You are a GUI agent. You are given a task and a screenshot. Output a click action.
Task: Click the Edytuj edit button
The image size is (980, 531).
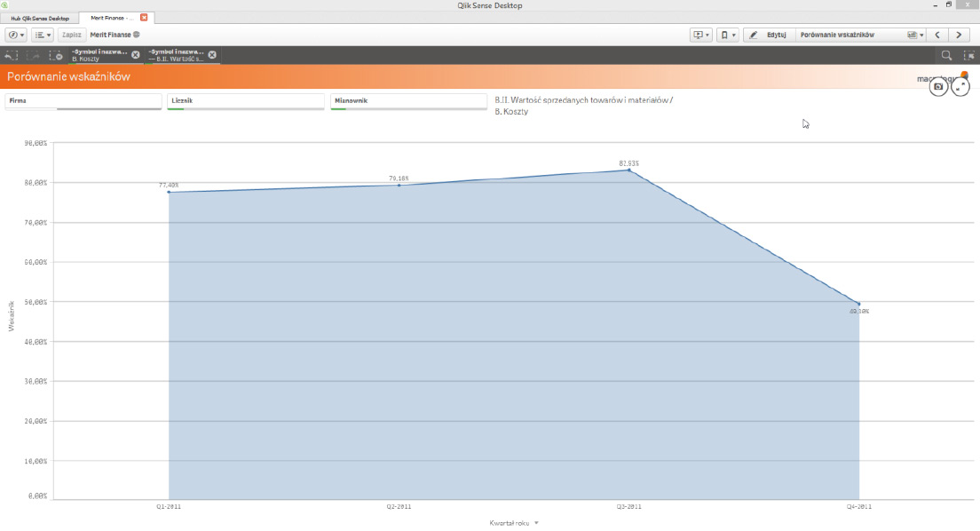(x=769, y=35)
